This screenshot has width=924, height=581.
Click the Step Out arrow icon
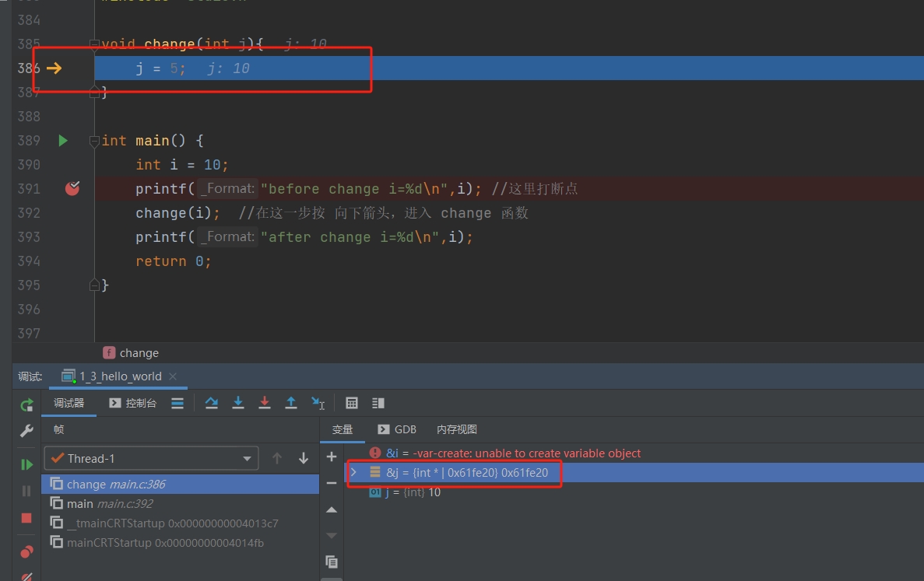[291, 403]
